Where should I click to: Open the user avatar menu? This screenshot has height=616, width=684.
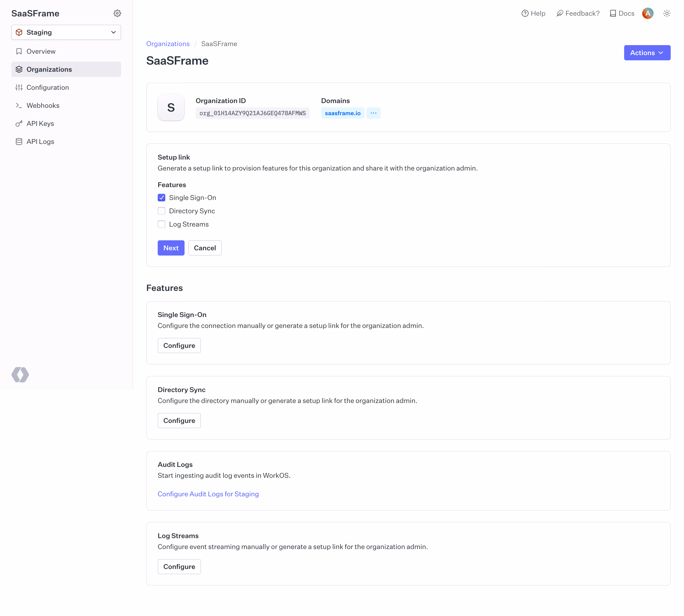[647, 13]
